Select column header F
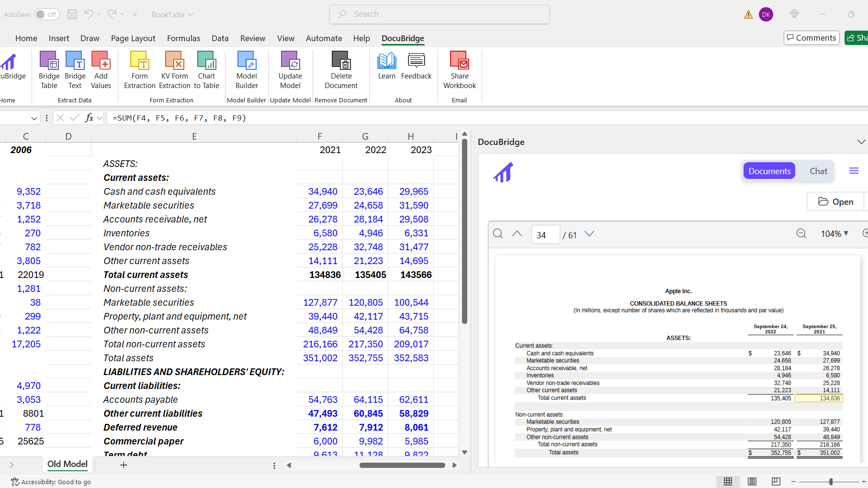Image resolution: width=868 pixels, height=488 pixels. pyautogui.click(x=320, y=136)
